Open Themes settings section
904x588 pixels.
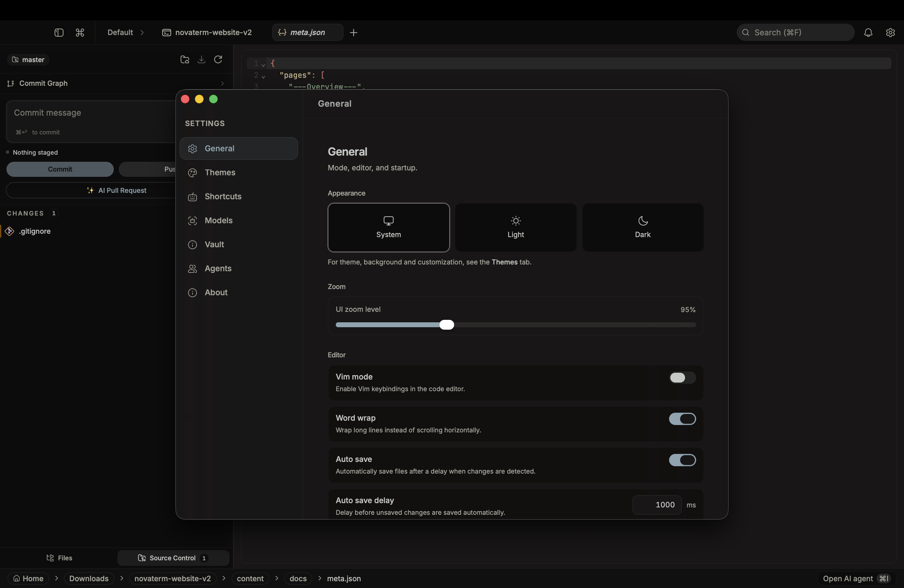(x=239, y=173)
